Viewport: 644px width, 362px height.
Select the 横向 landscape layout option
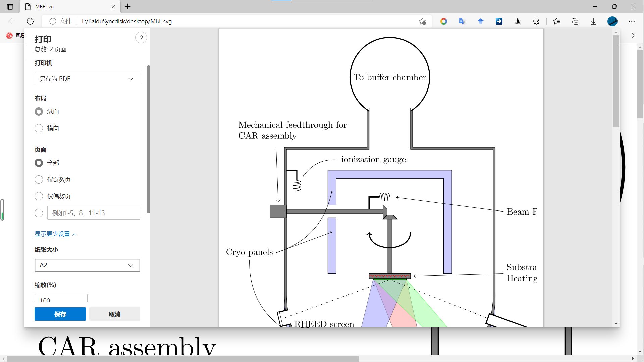click(x=39, y=128)
